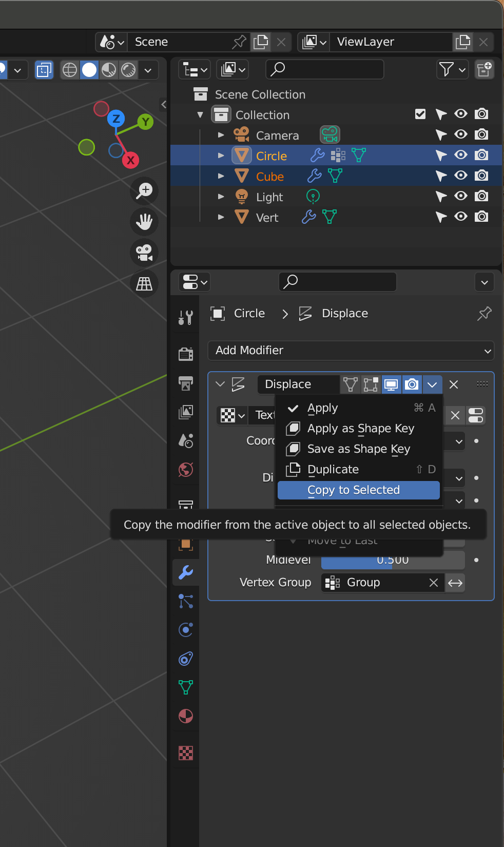Click the pan hand viewport gizmo
Viewport: 504px width, 847px height.
tap(144, 222)
